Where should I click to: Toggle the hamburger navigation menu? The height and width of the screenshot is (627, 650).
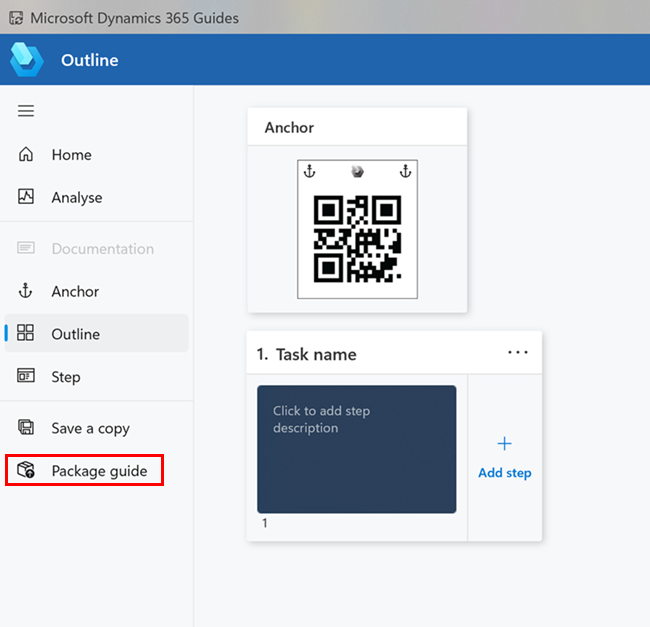tap(26, 111)
